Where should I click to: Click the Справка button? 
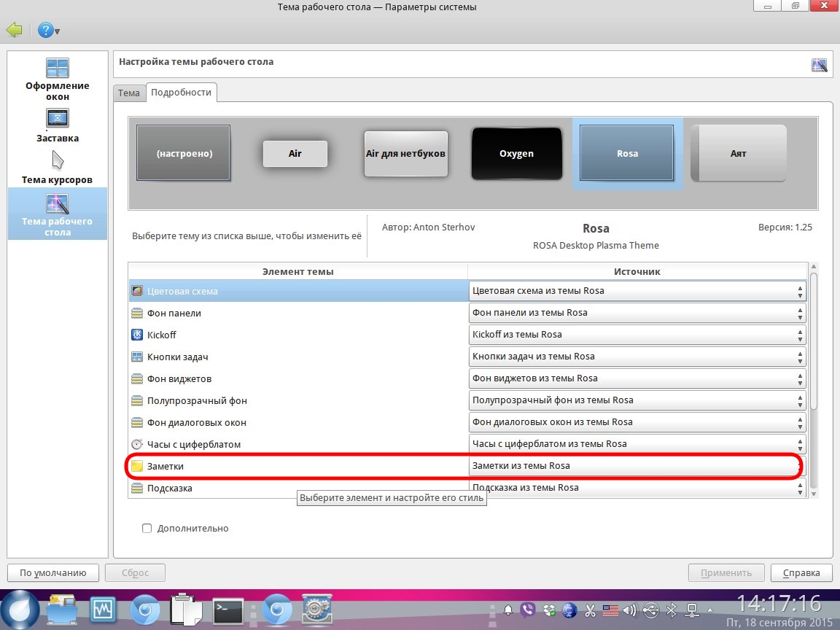[x=801, y=572]
